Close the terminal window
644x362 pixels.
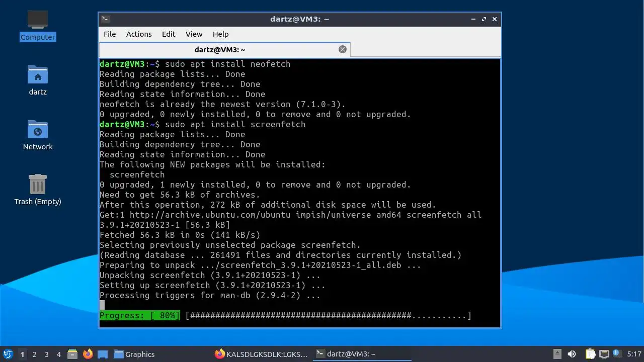[495, 19]
